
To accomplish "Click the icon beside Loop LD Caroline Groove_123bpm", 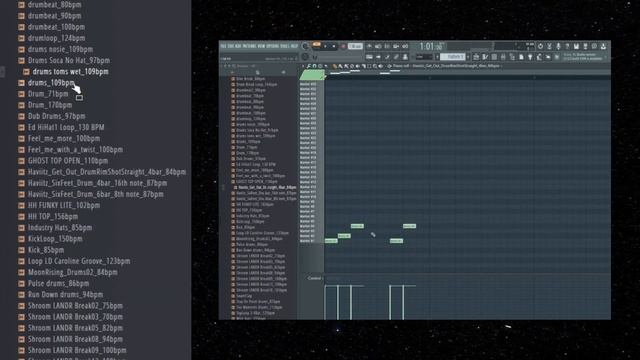I will pos(21,261).
